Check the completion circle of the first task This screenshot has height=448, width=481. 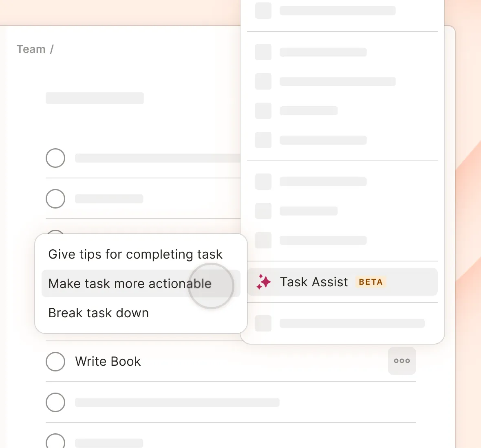click(55, 158)
